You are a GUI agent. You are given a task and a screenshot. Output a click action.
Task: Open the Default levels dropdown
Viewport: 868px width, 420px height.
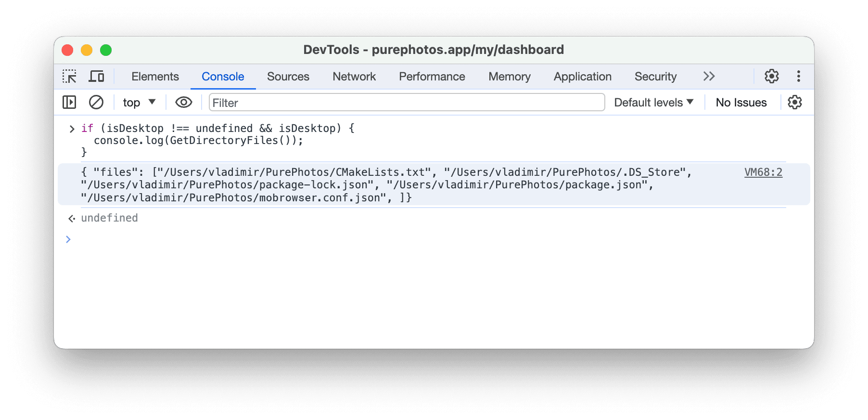pyautogui.click(x=653, y=102)
